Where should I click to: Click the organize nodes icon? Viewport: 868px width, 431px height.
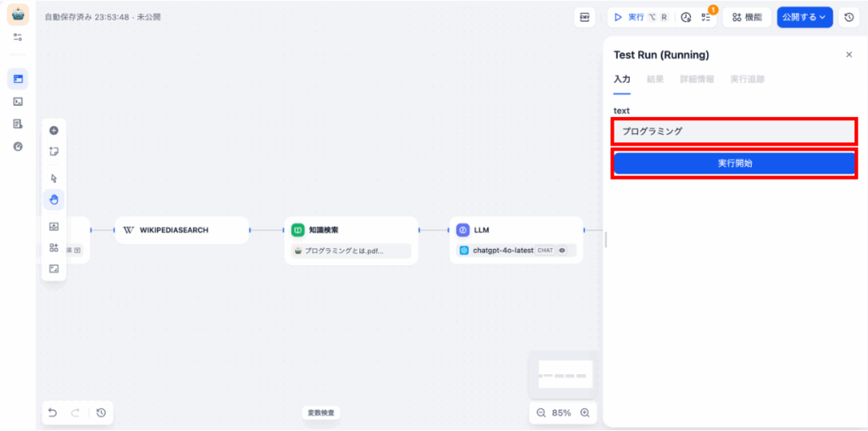point(54,247)
